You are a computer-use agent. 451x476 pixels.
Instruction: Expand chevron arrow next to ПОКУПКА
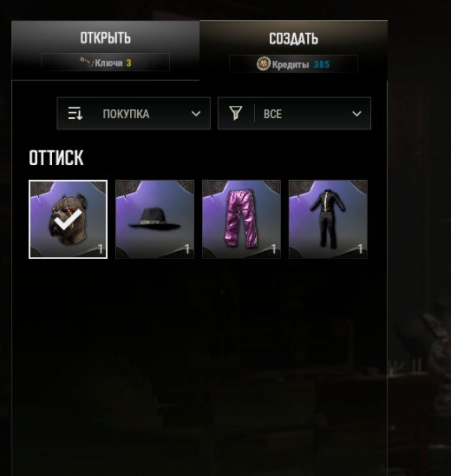(x=196, y=114)
